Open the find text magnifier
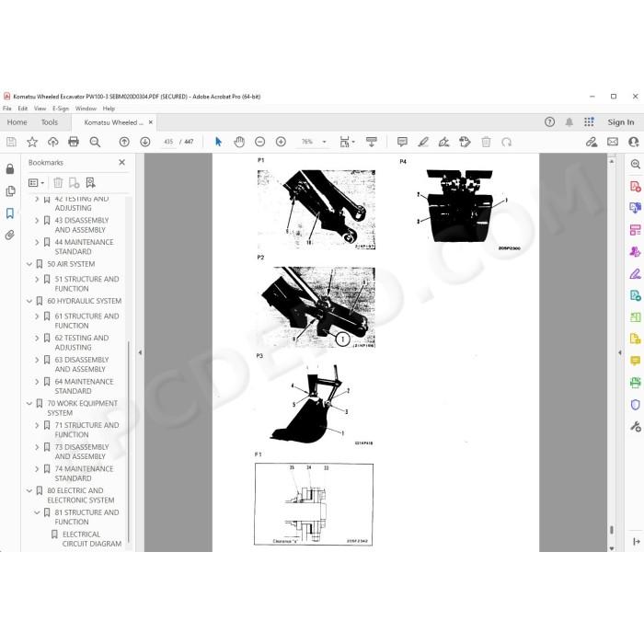This screenshot has height=644, width=644. coord(95,142)
